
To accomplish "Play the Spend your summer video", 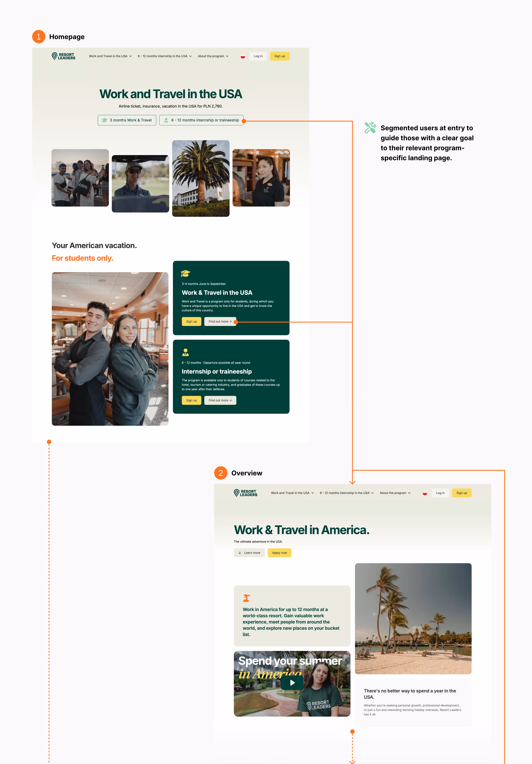I will [292, 683].
